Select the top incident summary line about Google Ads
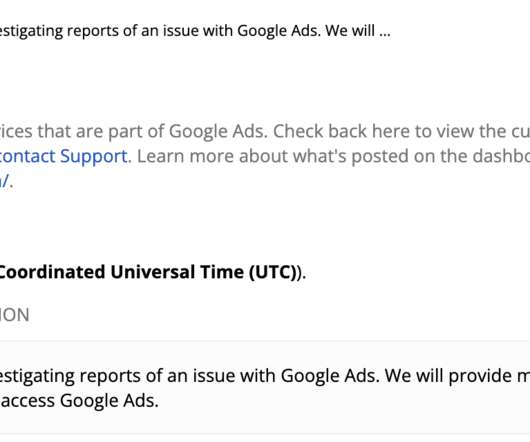Screen dimensions: 530x442 coord(195,31)
